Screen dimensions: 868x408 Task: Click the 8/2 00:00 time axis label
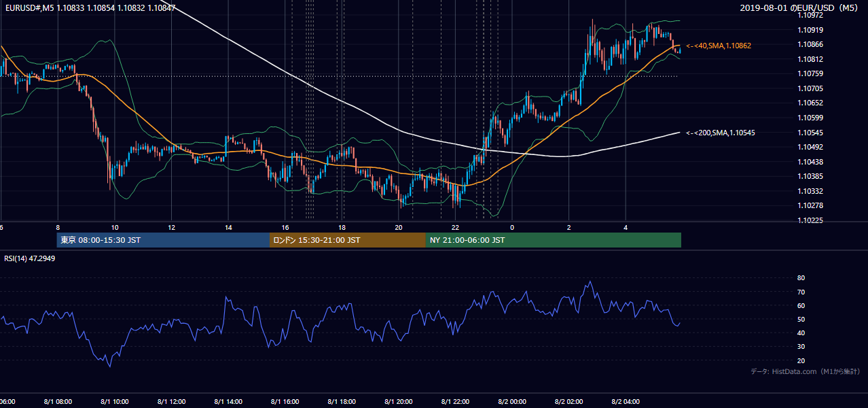[512, 401]
